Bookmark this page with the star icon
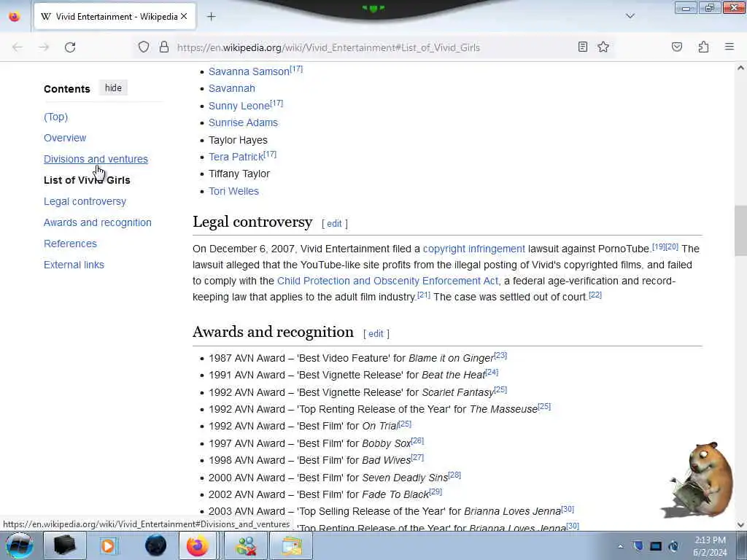 click(603, 47)
